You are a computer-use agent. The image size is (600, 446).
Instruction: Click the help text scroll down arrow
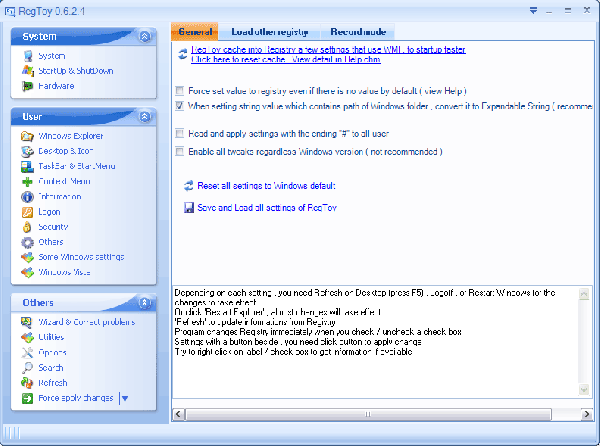[584, 390]
